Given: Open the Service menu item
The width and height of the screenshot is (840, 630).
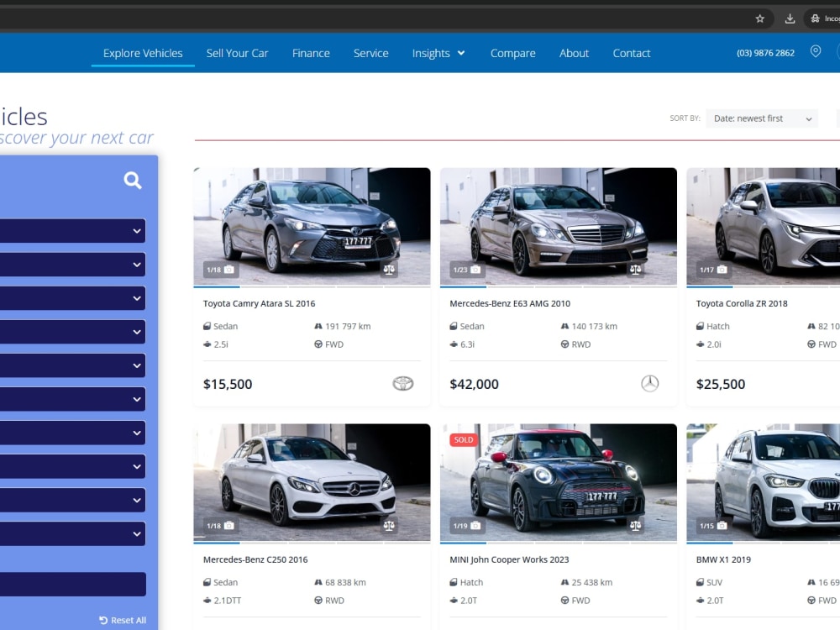Looking at the screenshot, I should [x=370, y=53].
